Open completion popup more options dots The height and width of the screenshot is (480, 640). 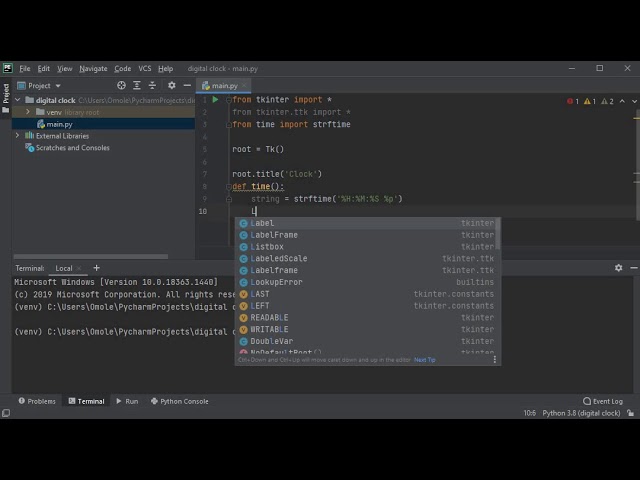point(495,360)
